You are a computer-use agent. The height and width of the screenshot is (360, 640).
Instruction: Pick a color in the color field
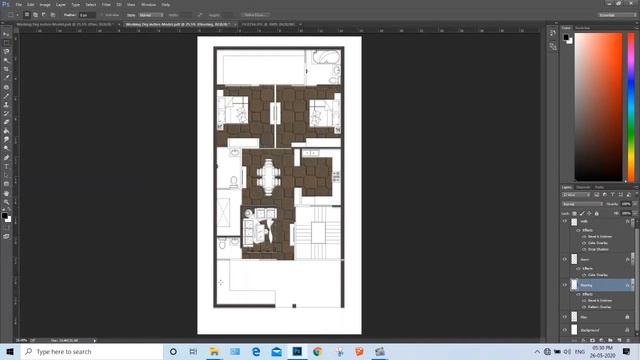pyautogui.click(x=598, y=107)
